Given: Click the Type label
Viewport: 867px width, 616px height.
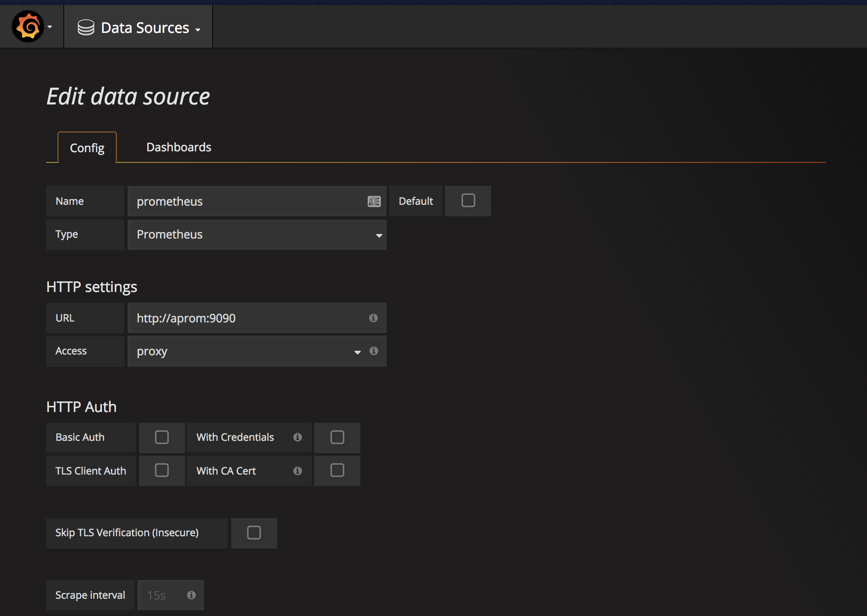Looking at the screenshot, I should [67, 234].
